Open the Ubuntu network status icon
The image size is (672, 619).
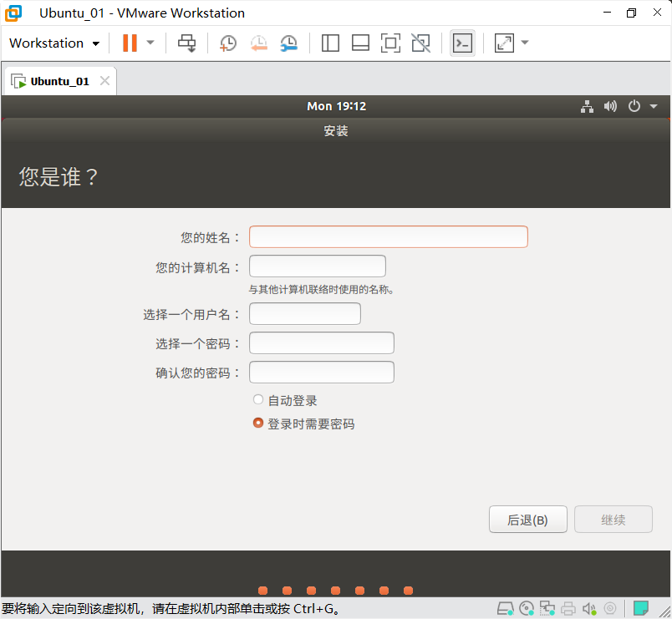pyautogui.click(x=587, y=106)
